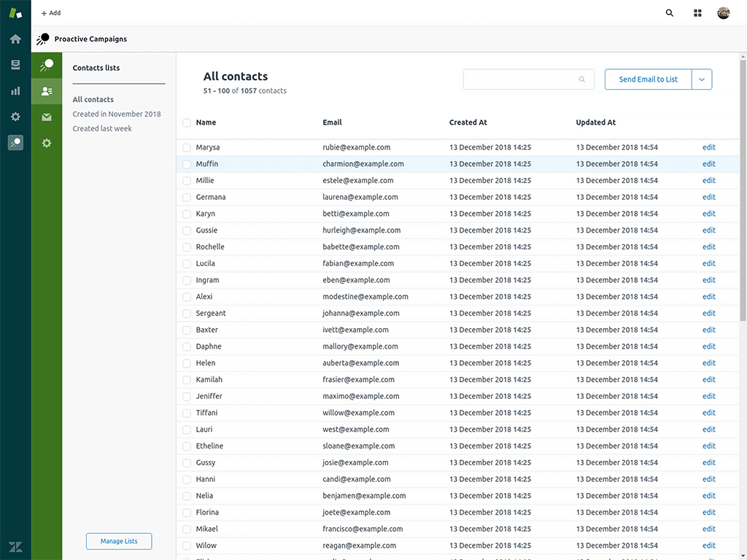Viewport: 747px width, 560px height.
Task: Click the Name column header
Action: coord(206,122)
